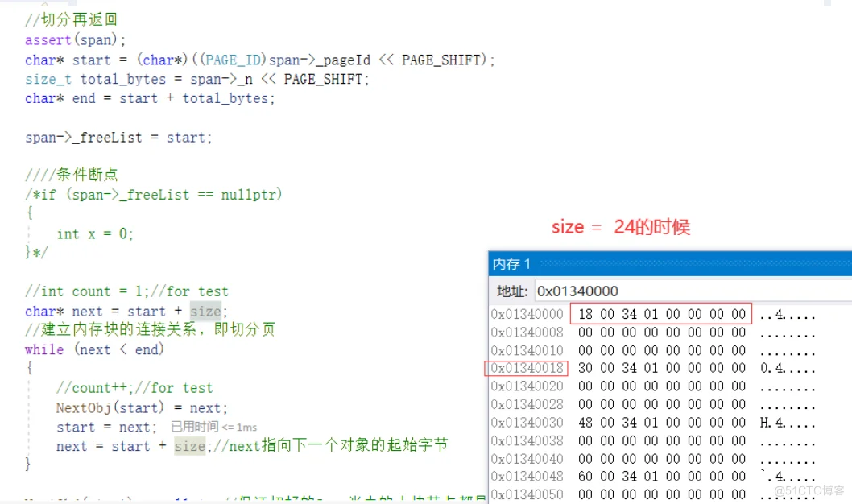Click the hex bytes 18 00 34 01 in memory
Image resolution: width=852 pixels, height=504 pixels.
[x=618, y=315]
